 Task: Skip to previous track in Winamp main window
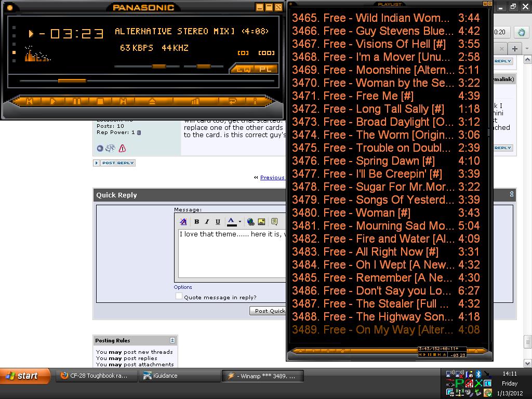30,101
